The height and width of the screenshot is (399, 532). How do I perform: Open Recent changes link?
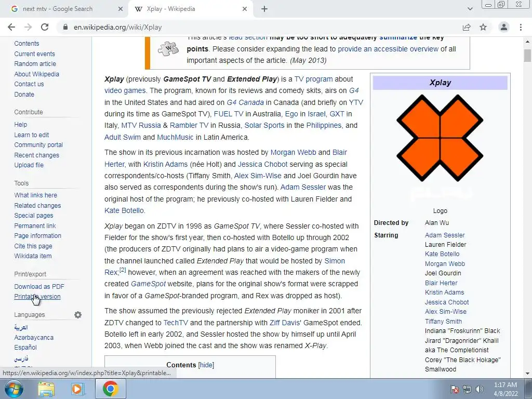(37, 155)
